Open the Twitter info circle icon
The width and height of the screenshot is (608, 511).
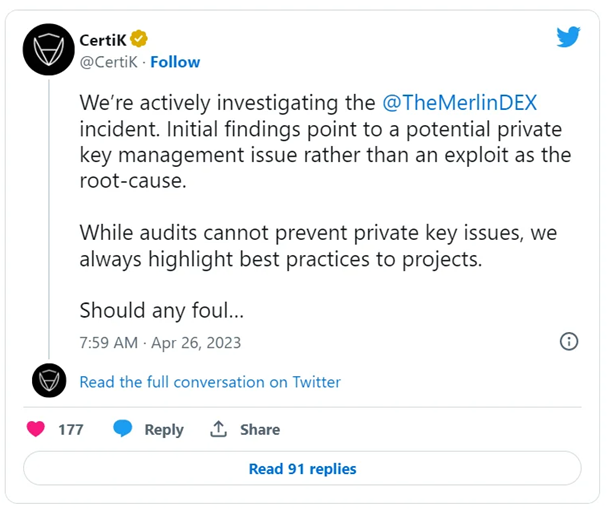pyautogui.click(x=569, y=341)
